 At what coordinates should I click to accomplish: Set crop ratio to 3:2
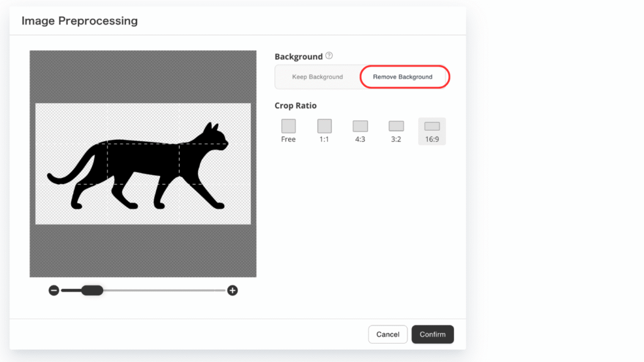396,126
